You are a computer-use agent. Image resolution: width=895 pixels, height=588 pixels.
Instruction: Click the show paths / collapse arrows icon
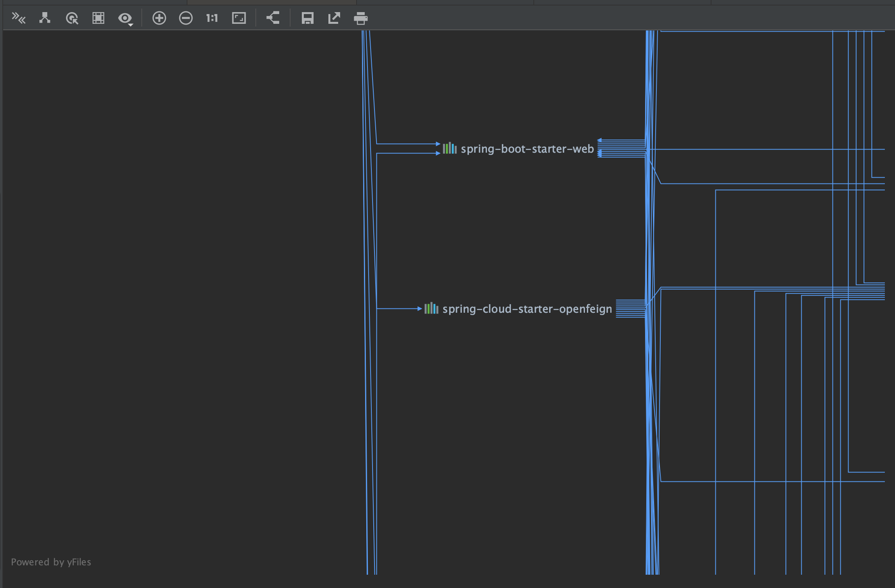[18, 18]
